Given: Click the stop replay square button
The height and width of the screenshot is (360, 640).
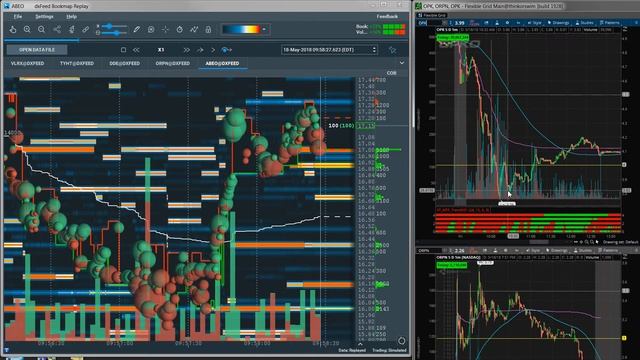Looking at the screenshot, I should click(123, 50).
